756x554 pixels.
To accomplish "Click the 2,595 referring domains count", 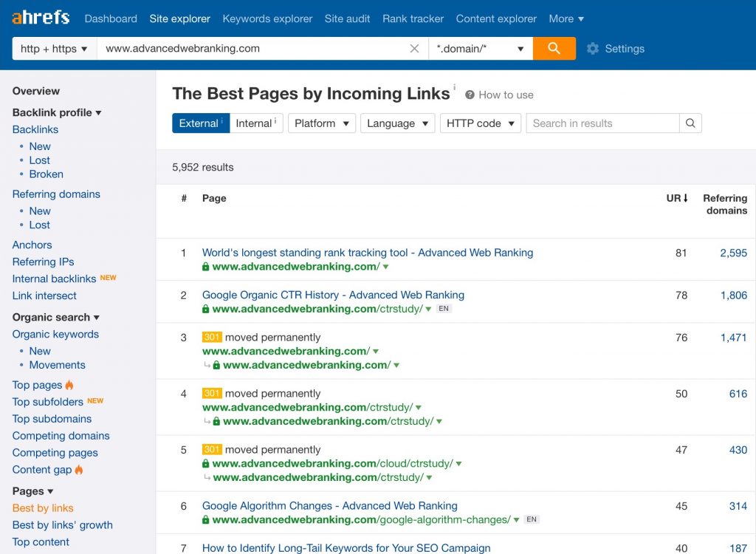I will (x=734, y=253).
